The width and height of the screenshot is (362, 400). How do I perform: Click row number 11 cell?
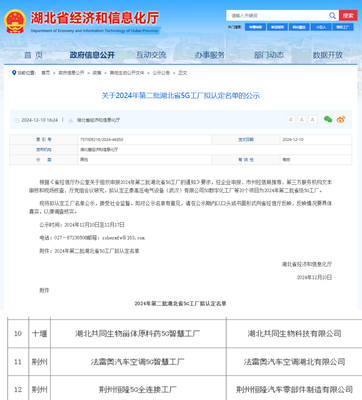click(x=18, y=362)
